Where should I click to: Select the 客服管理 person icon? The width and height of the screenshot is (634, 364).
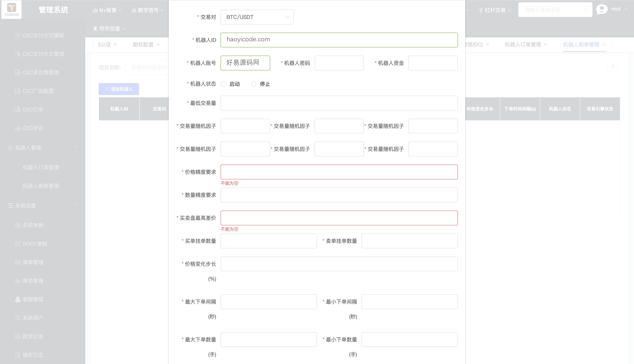coord(17,299)
